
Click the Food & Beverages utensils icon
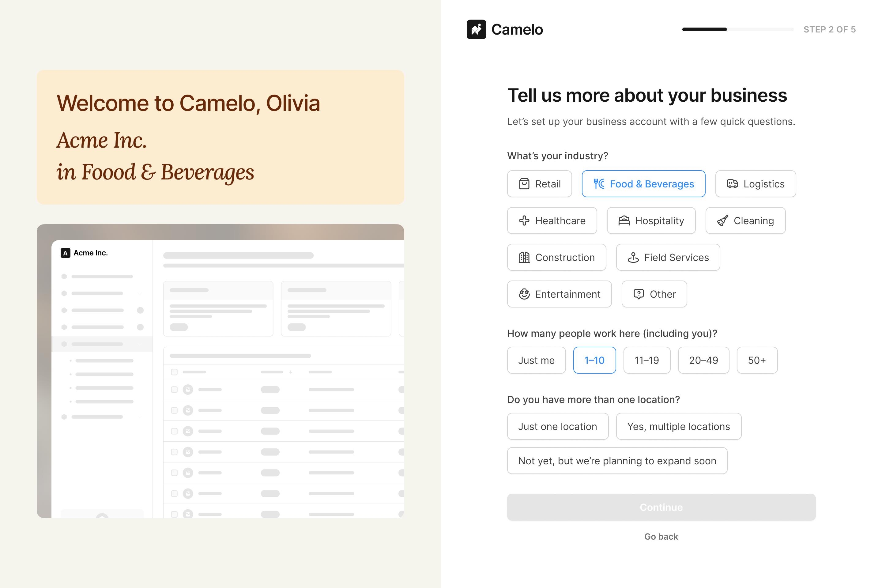click(599, 184)
